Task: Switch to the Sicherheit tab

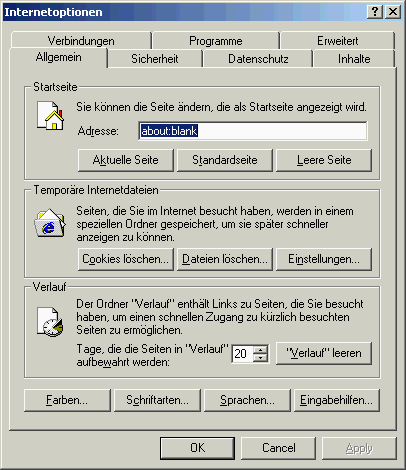Action: 155,59
